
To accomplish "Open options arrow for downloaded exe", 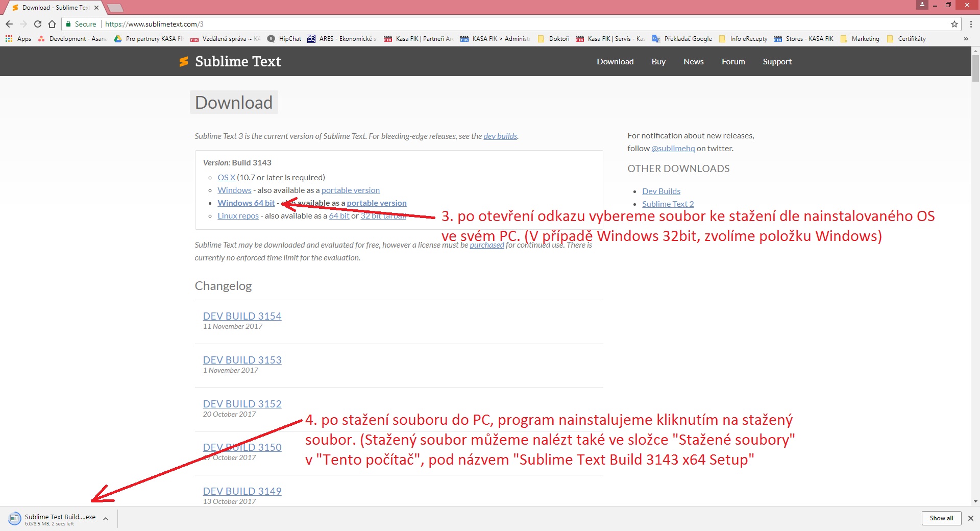I will pyautogui.click(x=106, y=519).
